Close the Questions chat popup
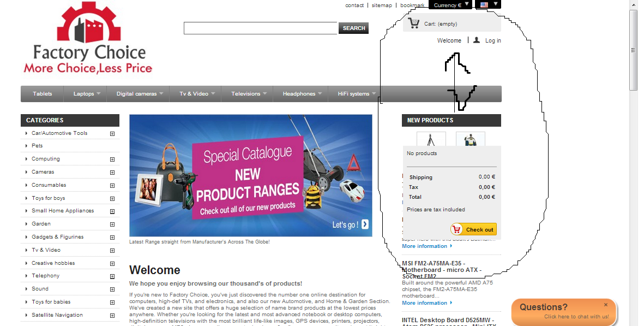 [x=605, y=305]
